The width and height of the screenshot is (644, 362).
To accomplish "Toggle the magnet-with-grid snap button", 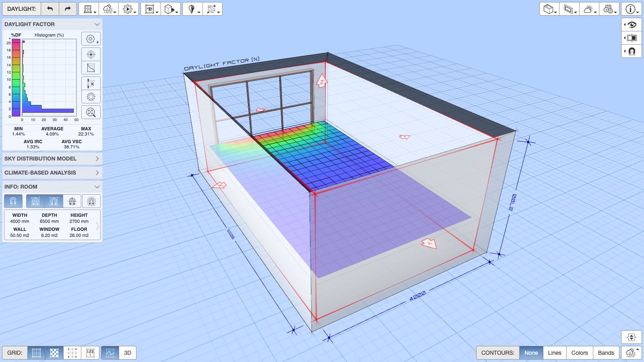I will 35,201.
